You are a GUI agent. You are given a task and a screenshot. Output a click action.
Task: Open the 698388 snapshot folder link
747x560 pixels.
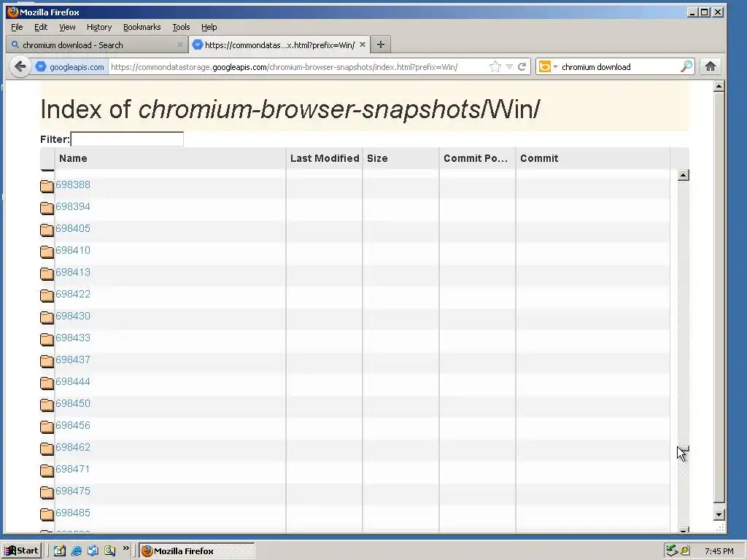click(x=73, y=184)
